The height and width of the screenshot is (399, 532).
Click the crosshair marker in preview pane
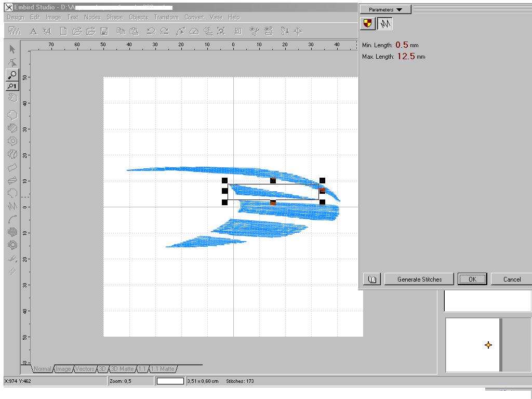pyautogui.click(x=488, y=345)
